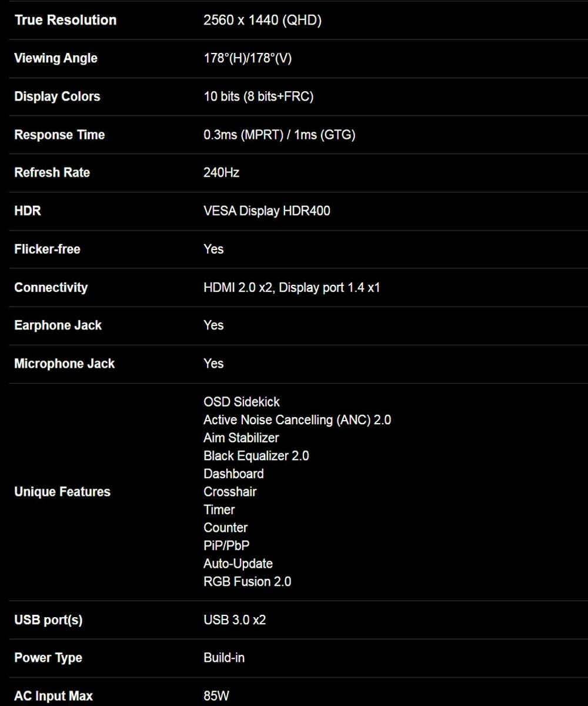Click the True Resolution row label
The image size is (588, 706).
point(65,20)
